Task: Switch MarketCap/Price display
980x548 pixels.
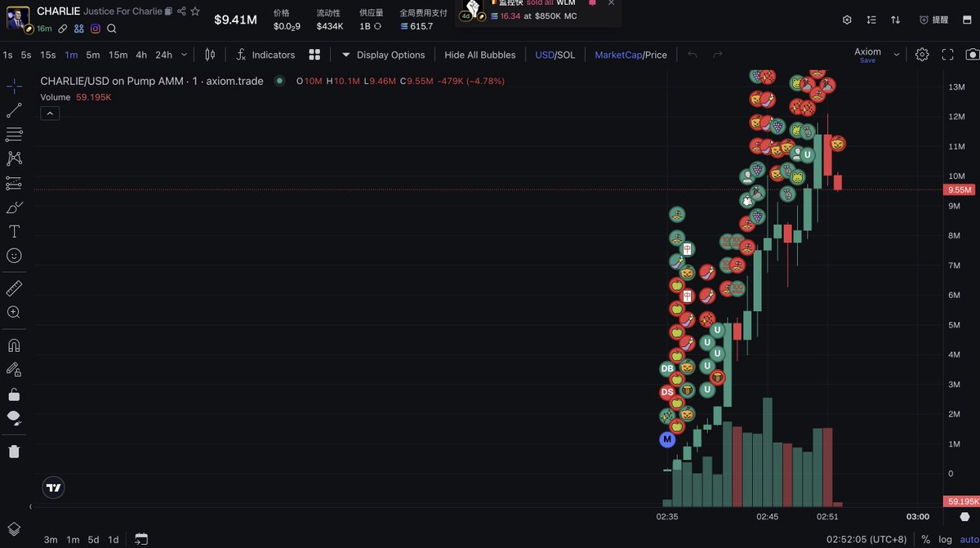Action: point(630,55)
